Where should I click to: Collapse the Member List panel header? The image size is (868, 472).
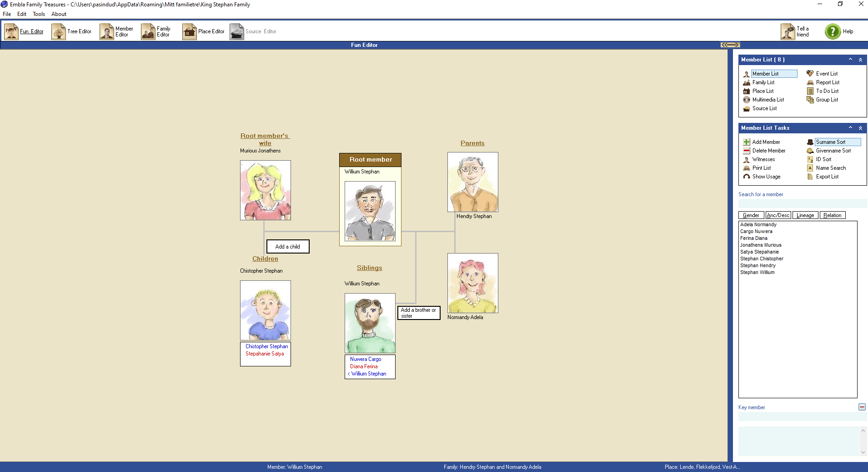(860, 60)
